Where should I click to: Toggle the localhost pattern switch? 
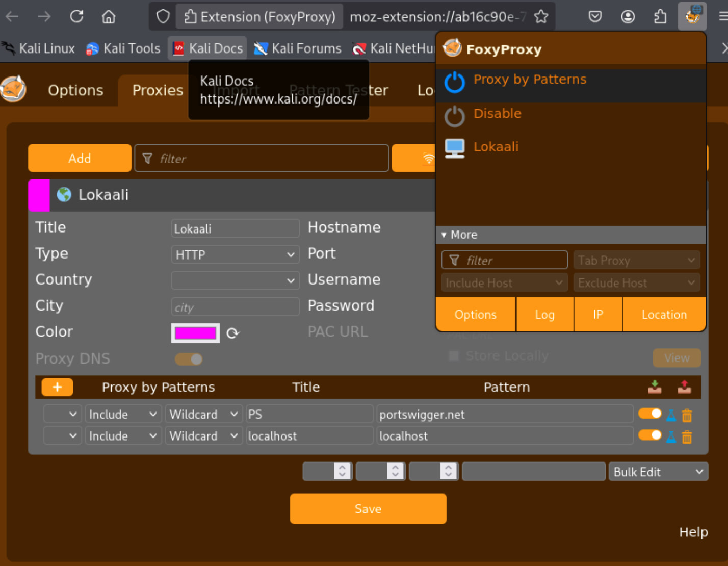[x=649, y=435]
